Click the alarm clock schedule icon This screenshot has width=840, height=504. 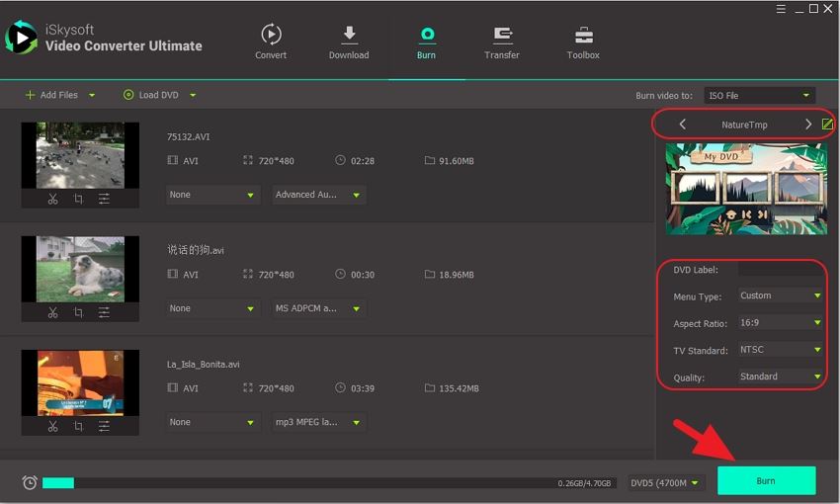click(x=30, y=482)
